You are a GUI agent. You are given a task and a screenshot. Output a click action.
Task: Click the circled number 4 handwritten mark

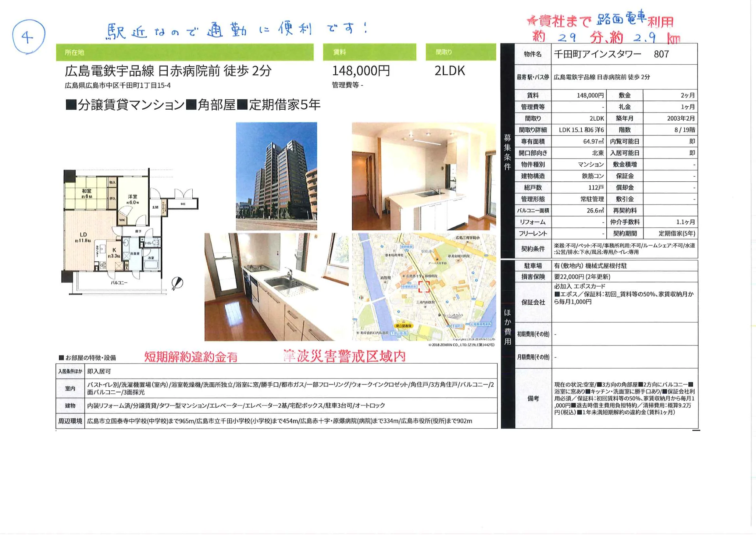28,37
